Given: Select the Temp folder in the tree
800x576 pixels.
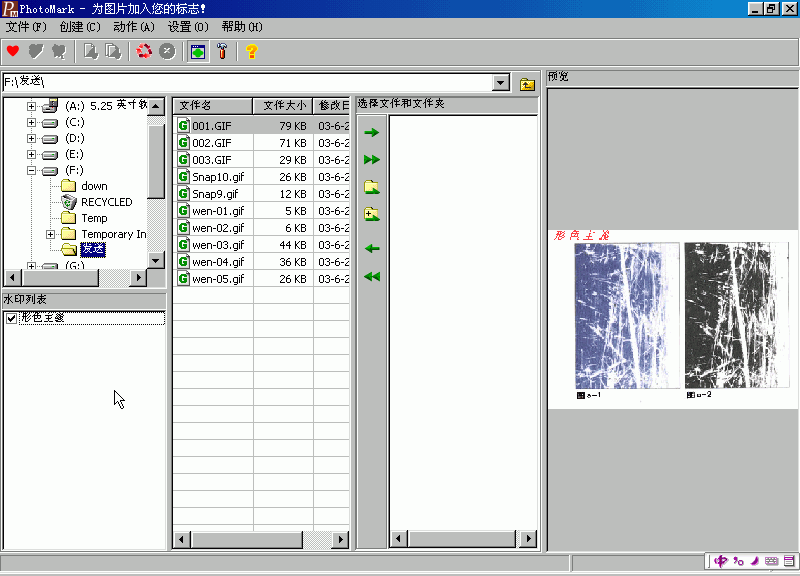Looking at the screenshot, I should coord(94,218).
